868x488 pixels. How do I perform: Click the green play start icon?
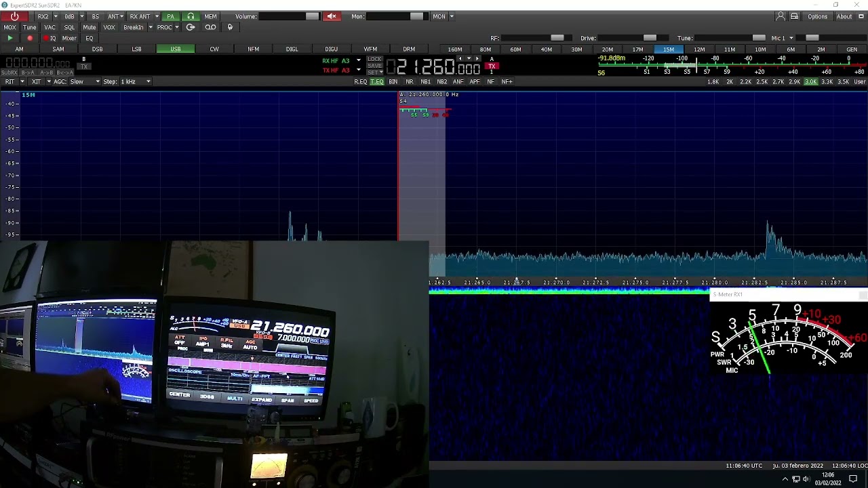(x=9, y=38)
